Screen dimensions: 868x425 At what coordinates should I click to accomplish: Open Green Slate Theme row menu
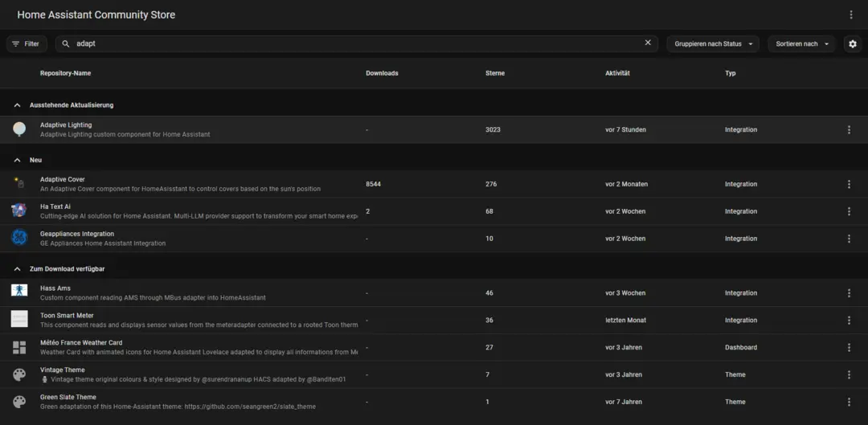pos(849,402)
